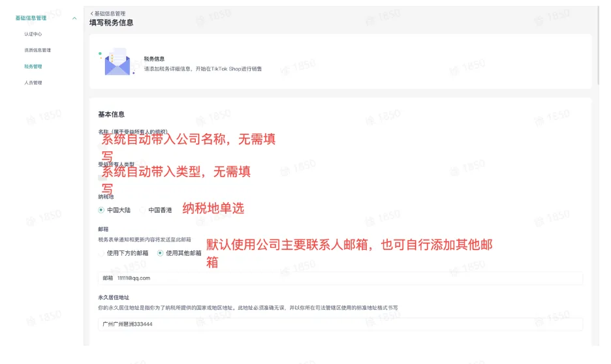Click the 税务信息 banner heading
This screenshot has height=364, width=611.
click(154, 59)
